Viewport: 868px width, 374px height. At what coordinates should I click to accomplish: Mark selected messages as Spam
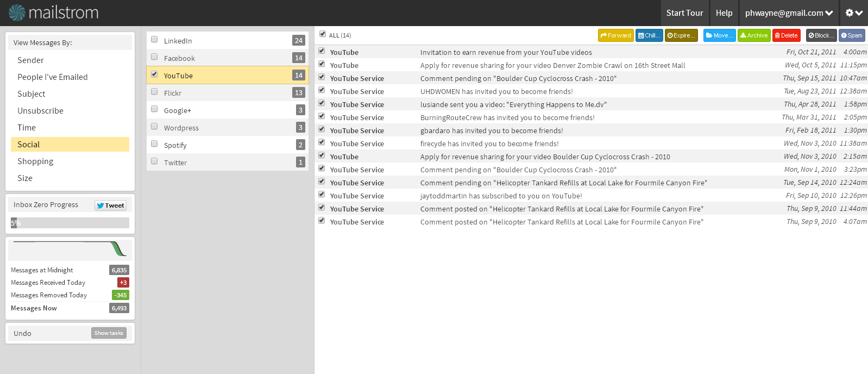[851, 35]
